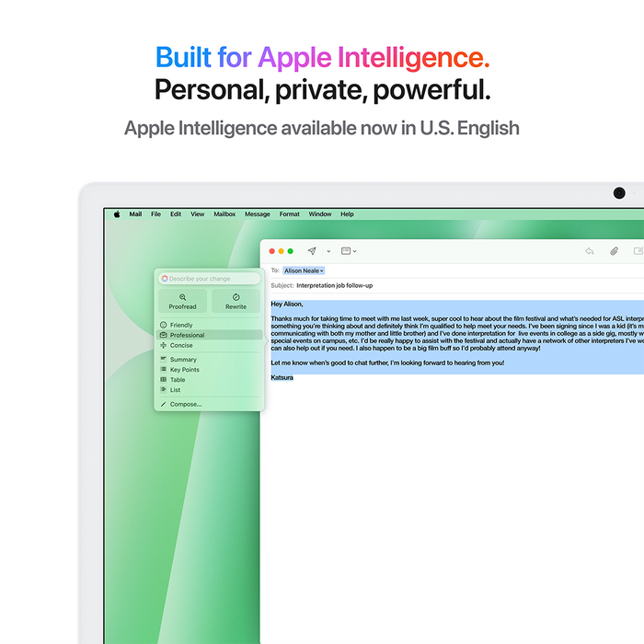
Task: Choose the List format option
Action: coord(175,390)
